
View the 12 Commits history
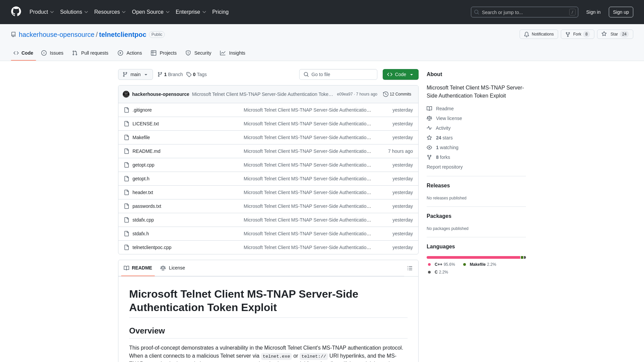(x=397, y=94)
